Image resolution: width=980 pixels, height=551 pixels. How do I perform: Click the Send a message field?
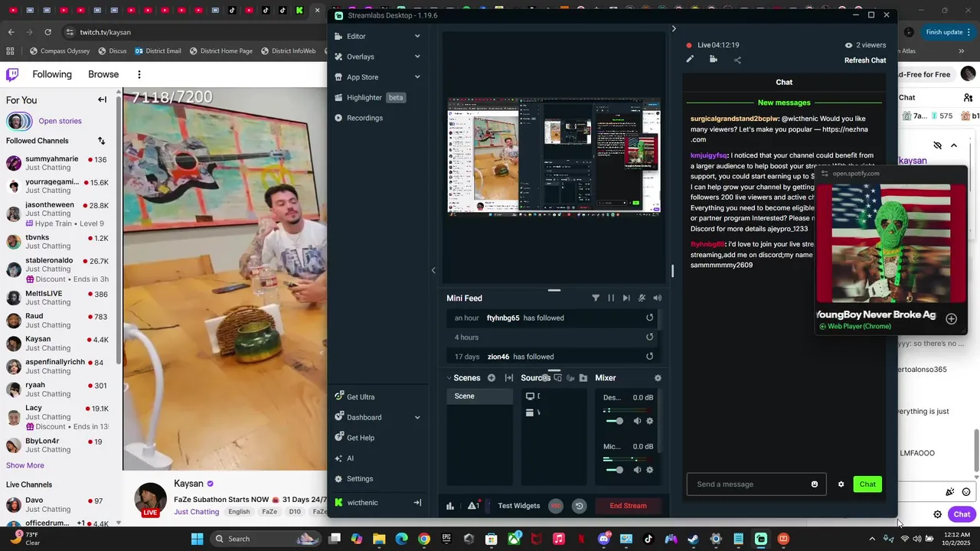(755, 484)
